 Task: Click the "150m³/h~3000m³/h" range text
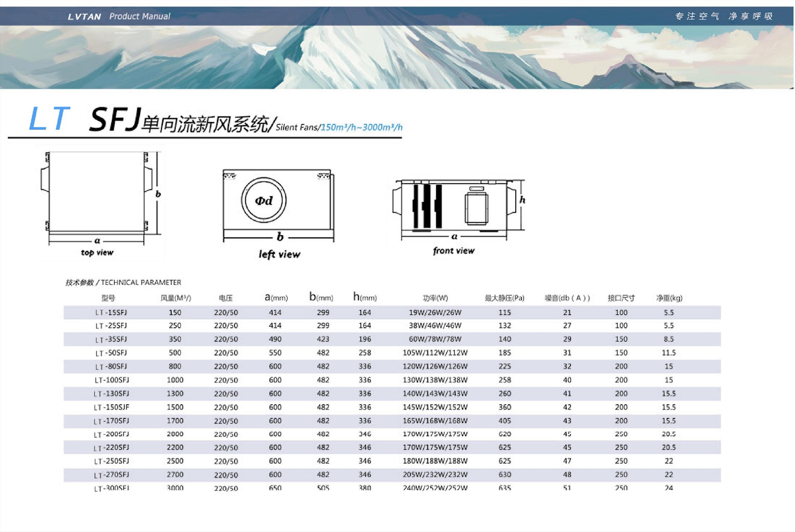(362, 127)
